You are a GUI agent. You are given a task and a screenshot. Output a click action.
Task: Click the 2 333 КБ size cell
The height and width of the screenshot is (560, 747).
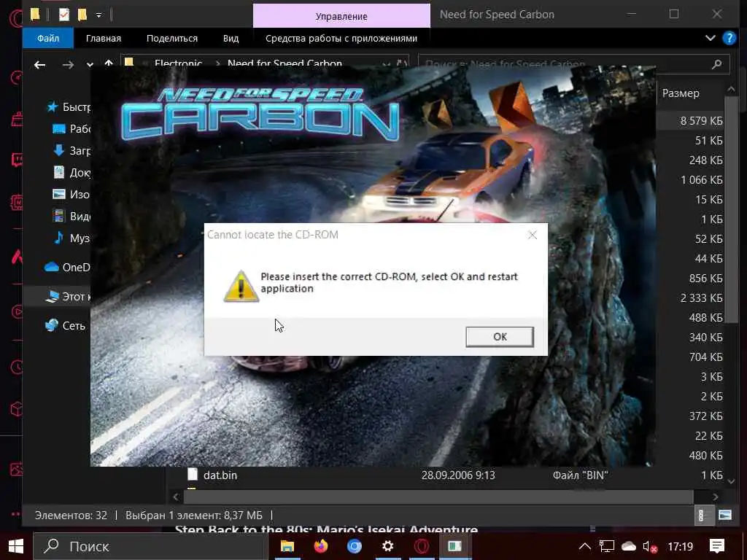pos(701,298)
